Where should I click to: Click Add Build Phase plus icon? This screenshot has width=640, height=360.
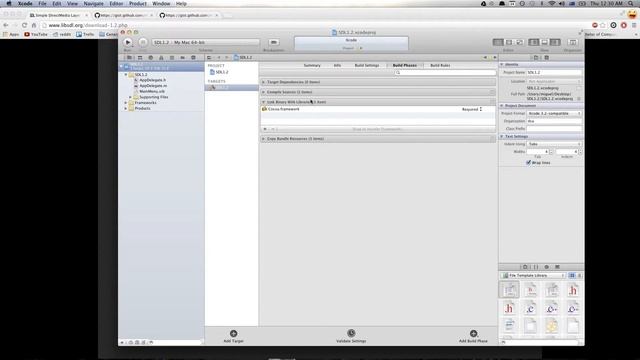pyautogui.click(x=473, y=333)
